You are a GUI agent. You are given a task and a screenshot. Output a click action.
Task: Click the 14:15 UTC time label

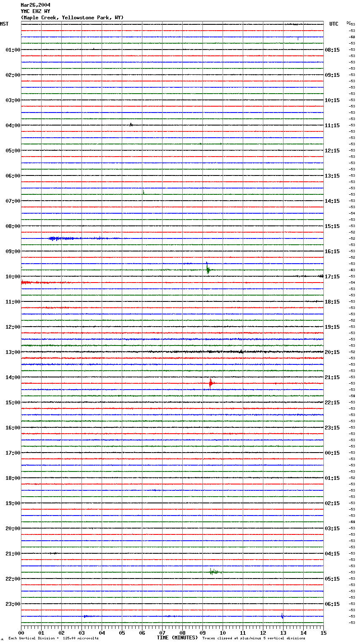pyautogui.click(x=332, y=201)
